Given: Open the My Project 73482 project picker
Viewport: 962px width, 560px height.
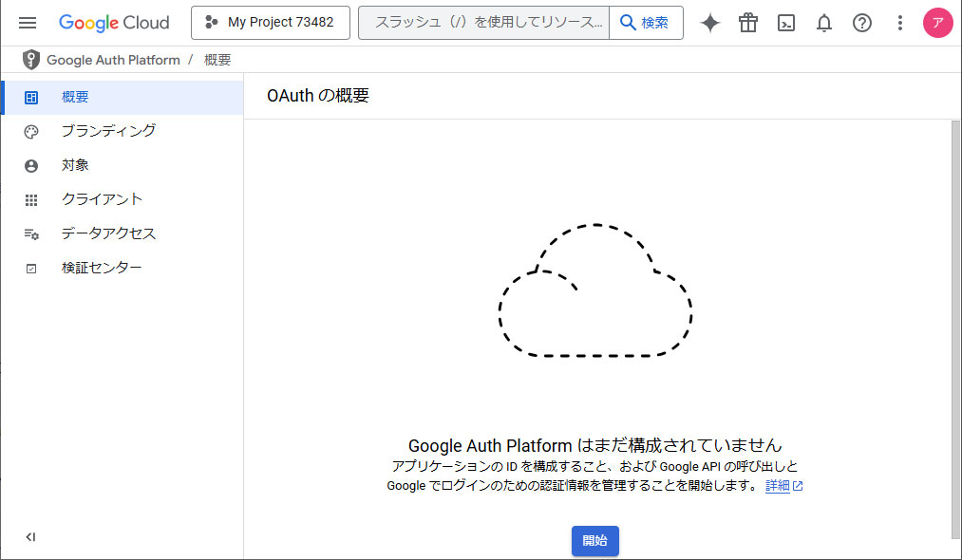Looking at the screenshot, I should click(271, 23).
